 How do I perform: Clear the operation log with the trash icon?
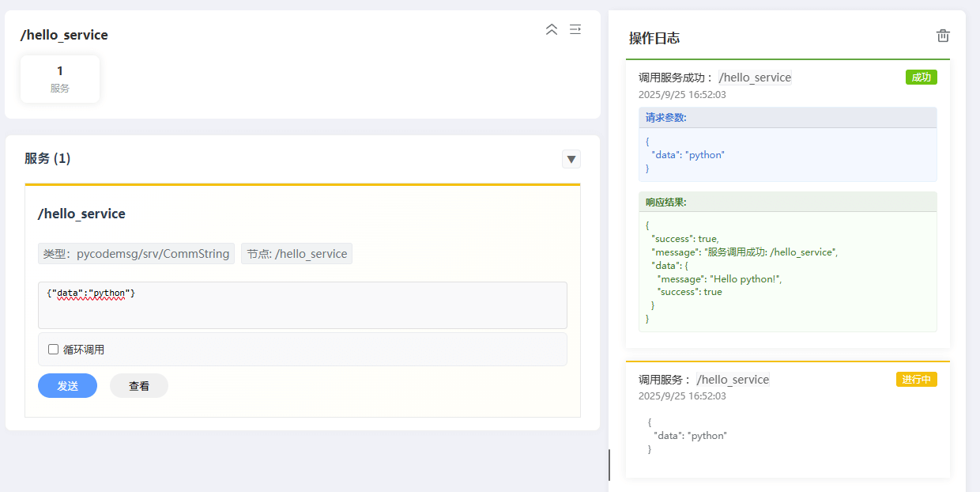943,36
